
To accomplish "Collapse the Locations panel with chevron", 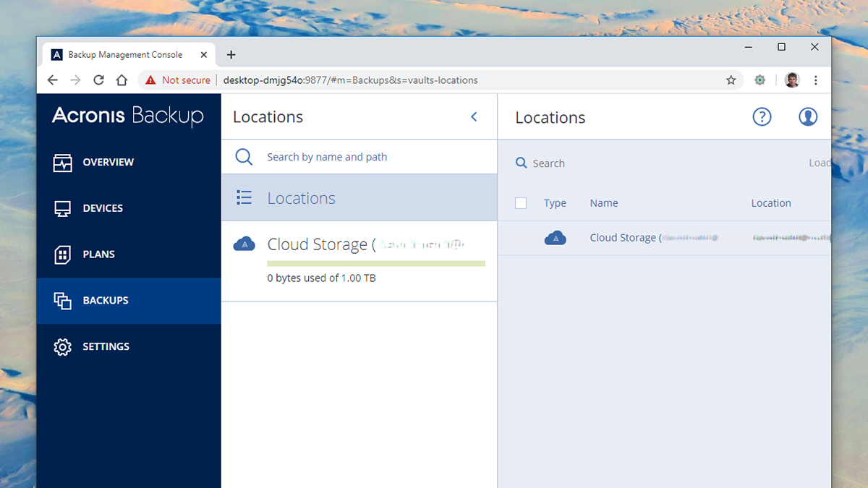I will coord(475,117).
